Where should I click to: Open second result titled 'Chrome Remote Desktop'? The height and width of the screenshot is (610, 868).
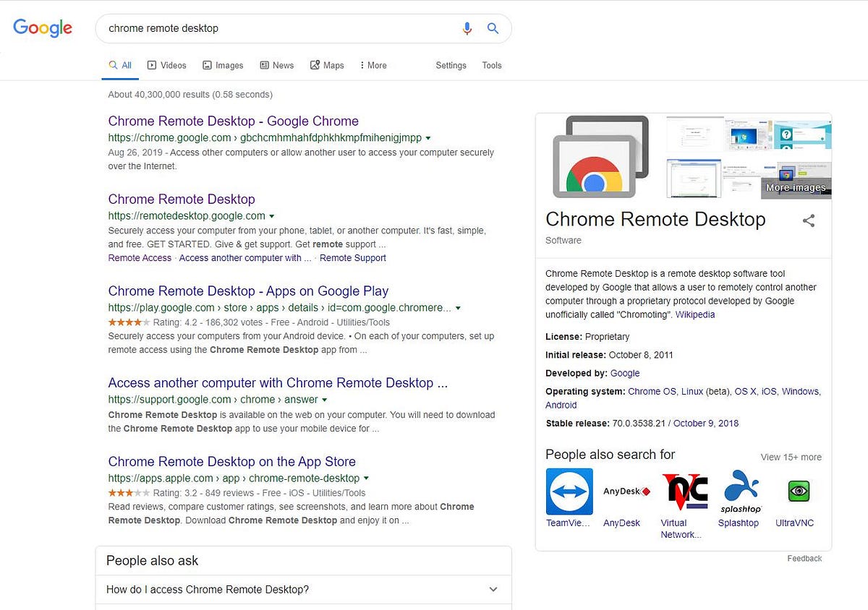click(x=182, y=199)
